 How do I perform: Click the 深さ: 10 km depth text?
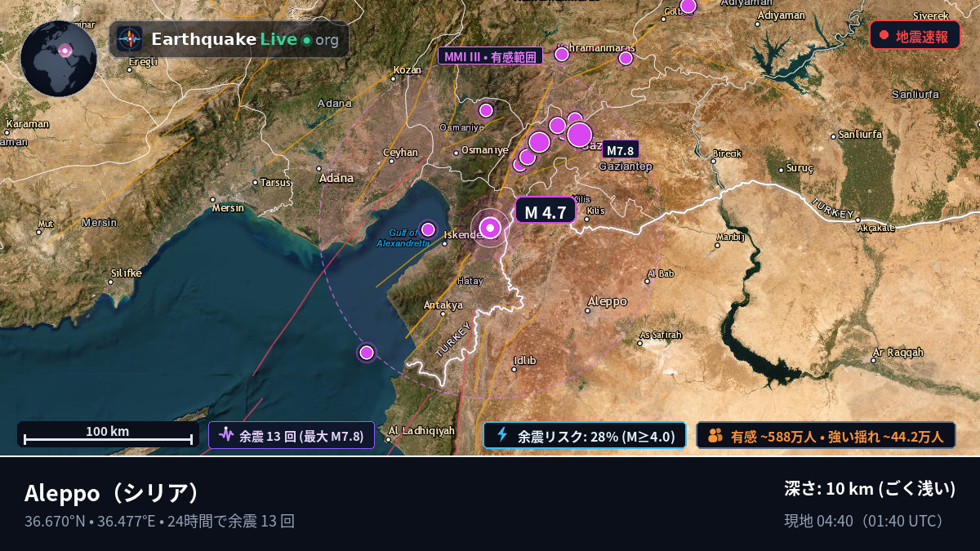pyautogui.click(x=870, y=489)
